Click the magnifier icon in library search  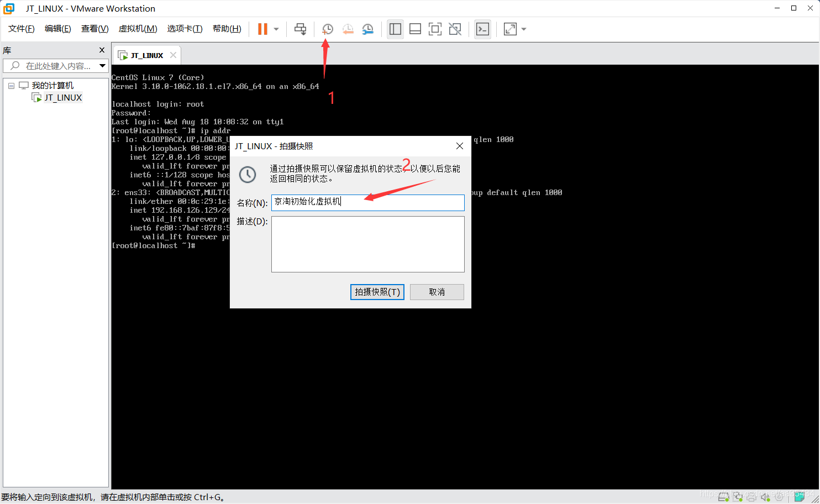point(15,66)
